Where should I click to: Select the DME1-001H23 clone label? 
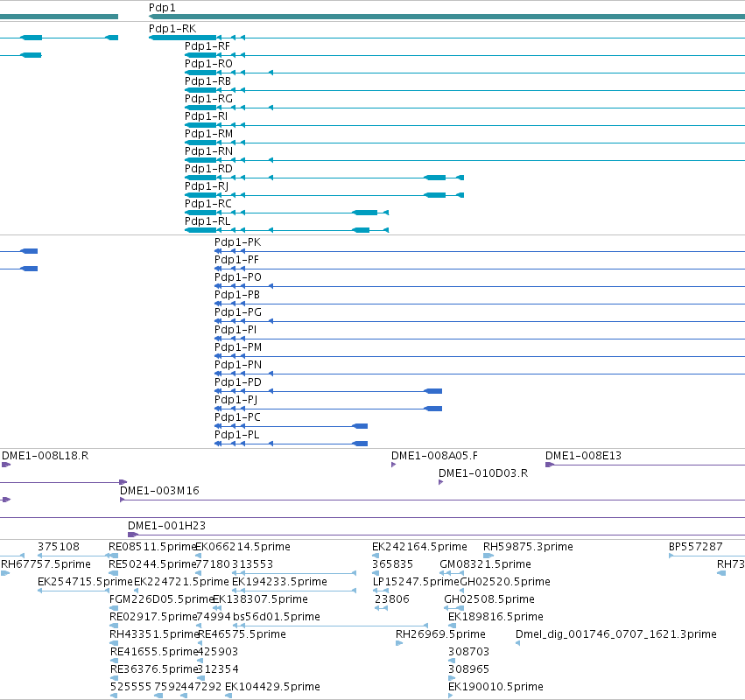click(166, 526)
